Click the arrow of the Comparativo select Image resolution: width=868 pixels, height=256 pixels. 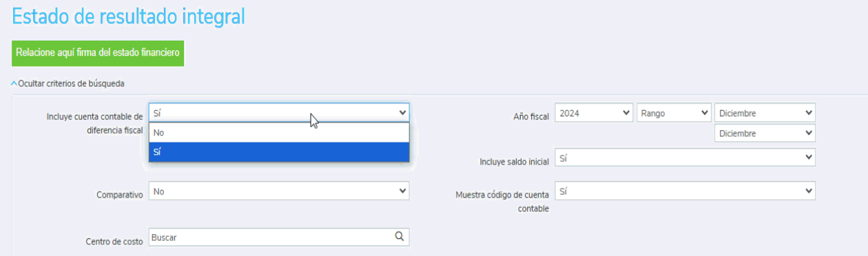coord(402,192)
